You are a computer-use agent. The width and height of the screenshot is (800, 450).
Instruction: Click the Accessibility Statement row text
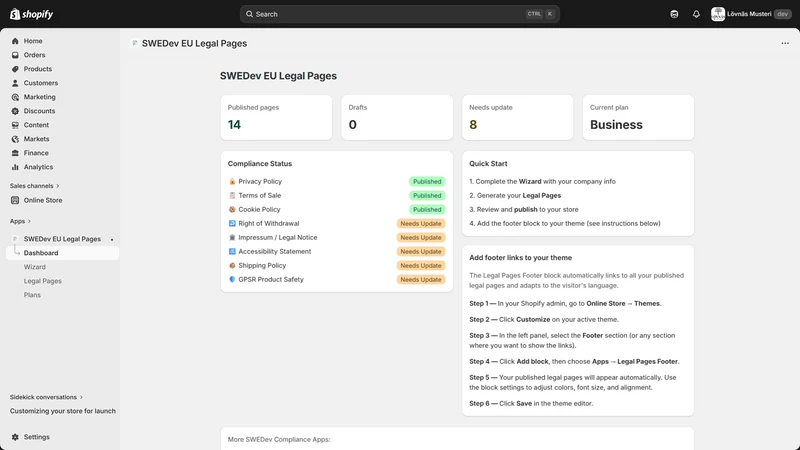pyautogui.click(x=274, y=252)
